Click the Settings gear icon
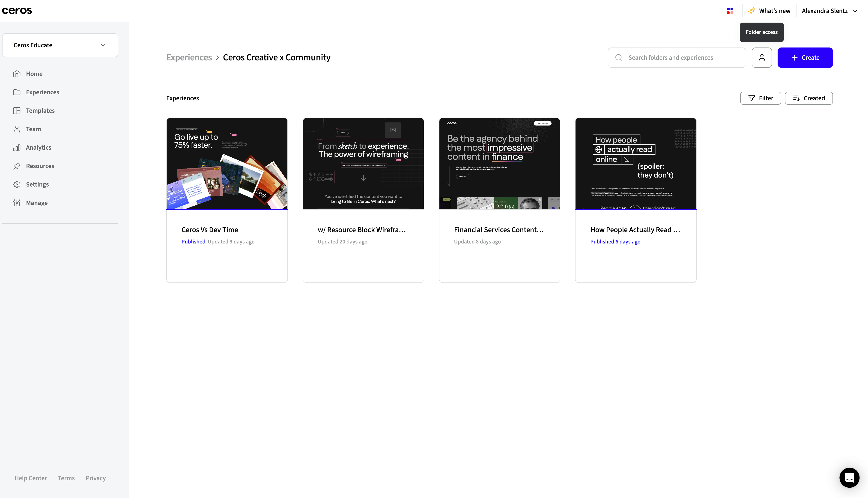Screen dimensions: 868x498 [17, 185]
